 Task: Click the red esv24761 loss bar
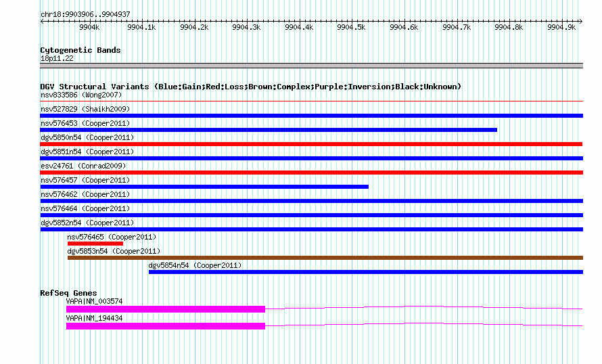coord(311,173)
